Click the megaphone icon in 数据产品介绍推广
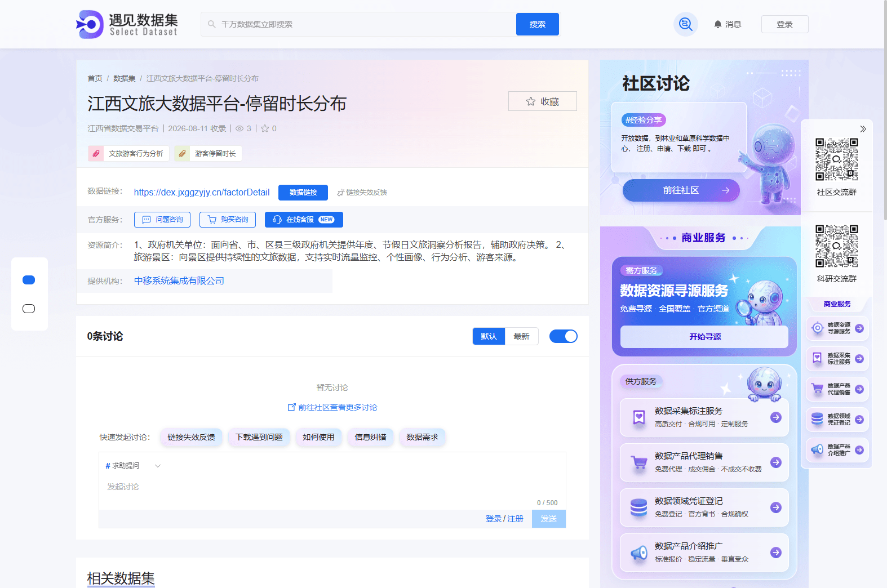 click(x=639, y=553)
